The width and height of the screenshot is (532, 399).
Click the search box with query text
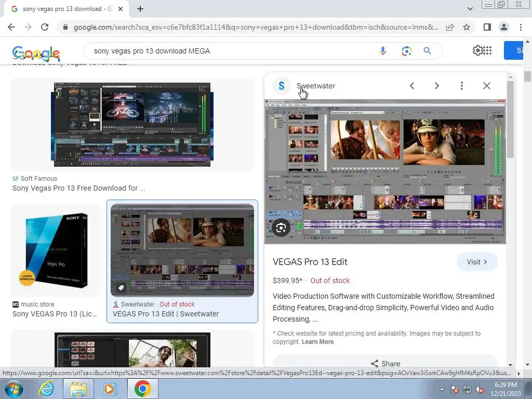click(x=231, y=51)
